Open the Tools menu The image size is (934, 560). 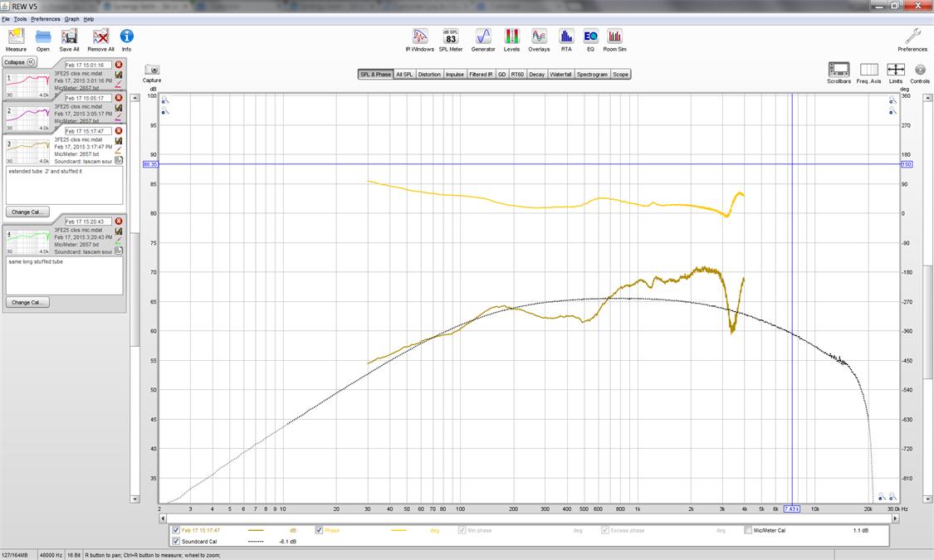point(20,19)
